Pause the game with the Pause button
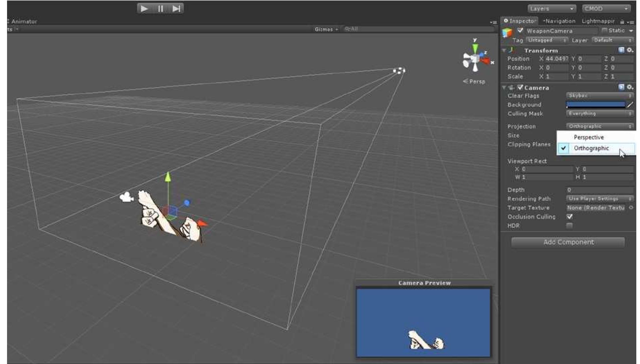This screenshot has height=364, width=640. [160, 9]
